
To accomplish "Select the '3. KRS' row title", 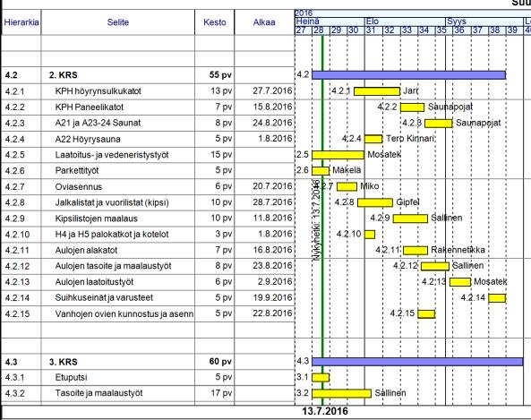I will tap(64, 362).
